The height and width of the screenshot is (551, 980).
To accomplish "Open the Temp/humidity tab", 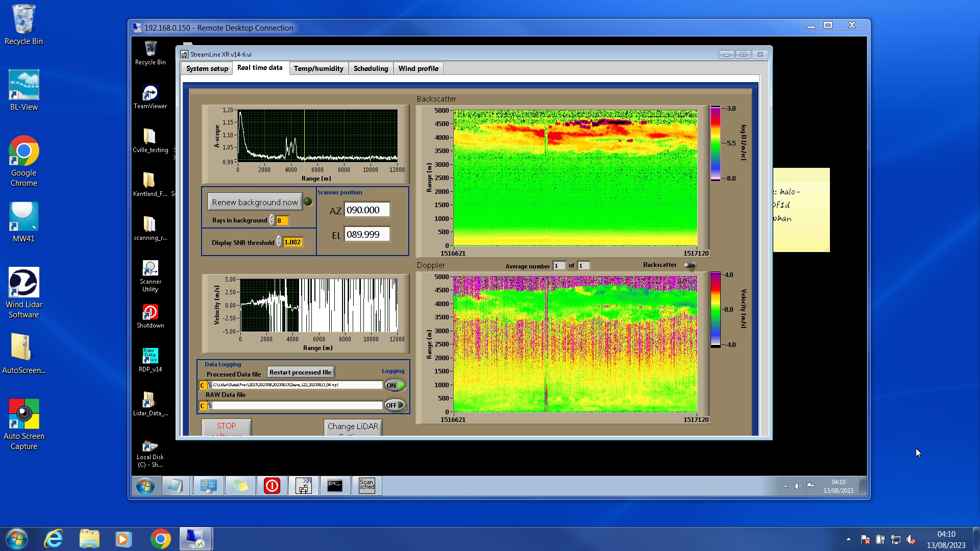I will tap(318, 68).
